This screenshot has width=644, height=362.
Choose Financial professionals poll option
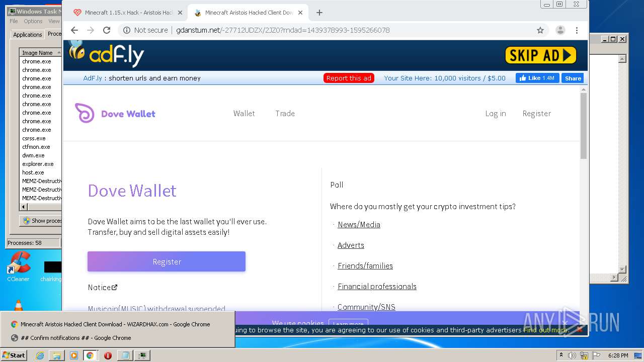(377, 287)
